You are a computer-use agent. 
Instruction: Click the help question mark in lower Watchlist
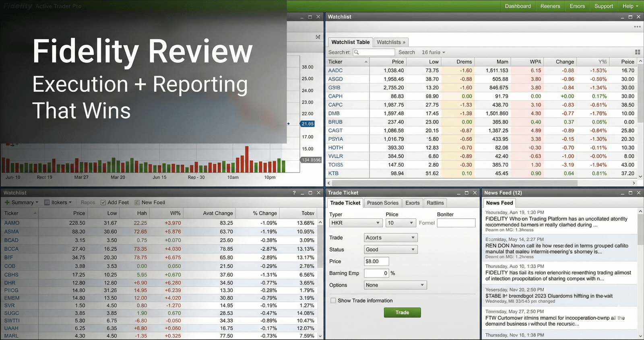tap(294, 193)
